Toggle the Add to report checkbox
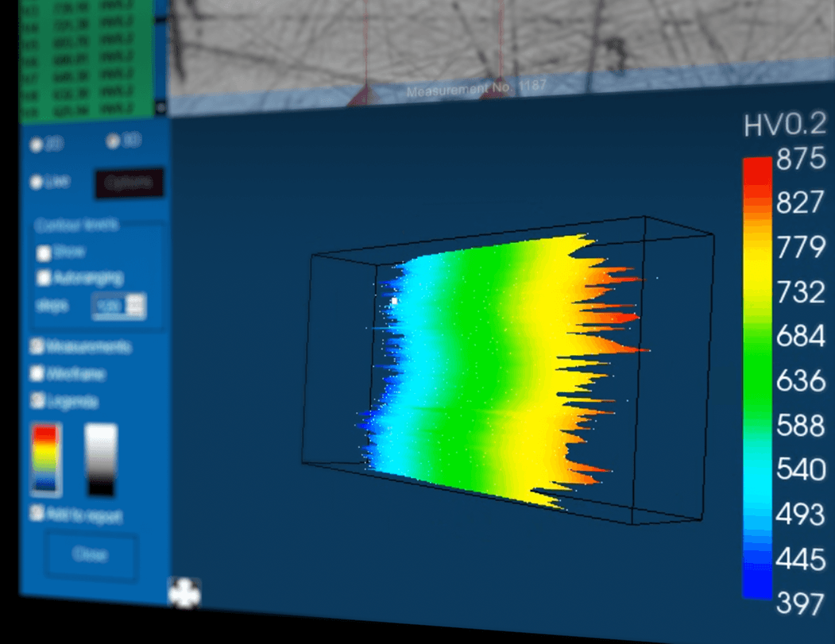 click(37, 513)
